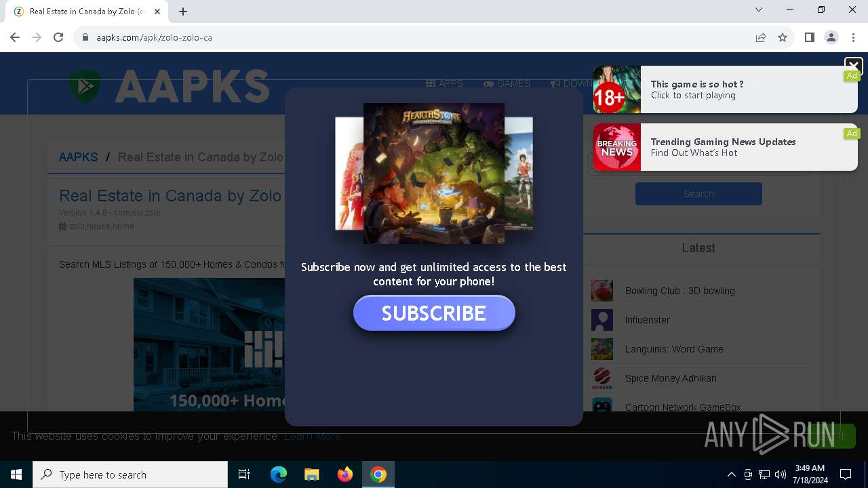Expand the tab search dropdown

coord(759,9)
